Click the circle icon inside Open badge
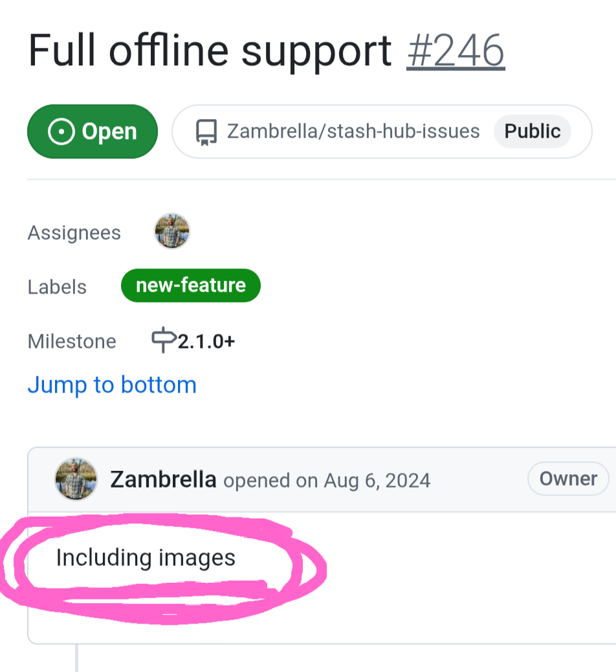The width and height of the screenshot is (616, 672). tap(61, 131)
